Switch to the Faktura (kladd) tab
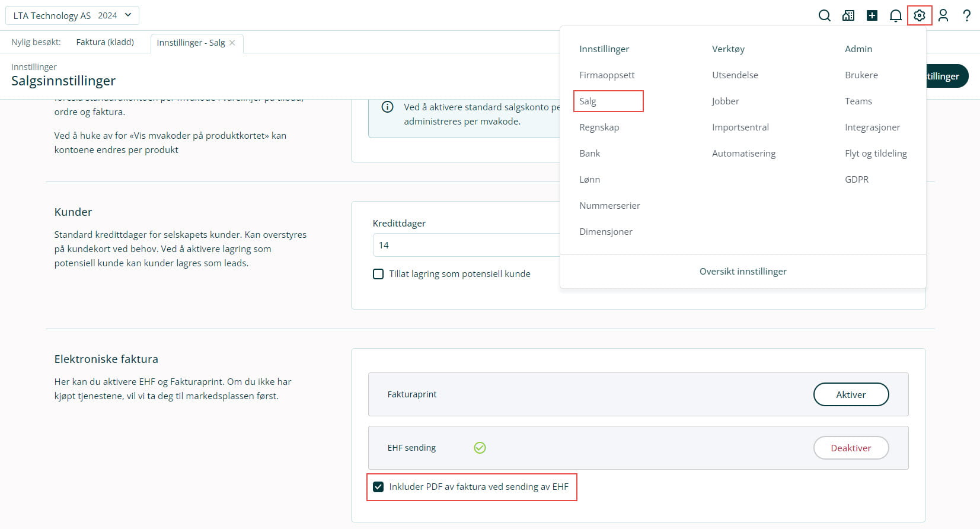Screen dimensions: 980x529 click(105, 42)
